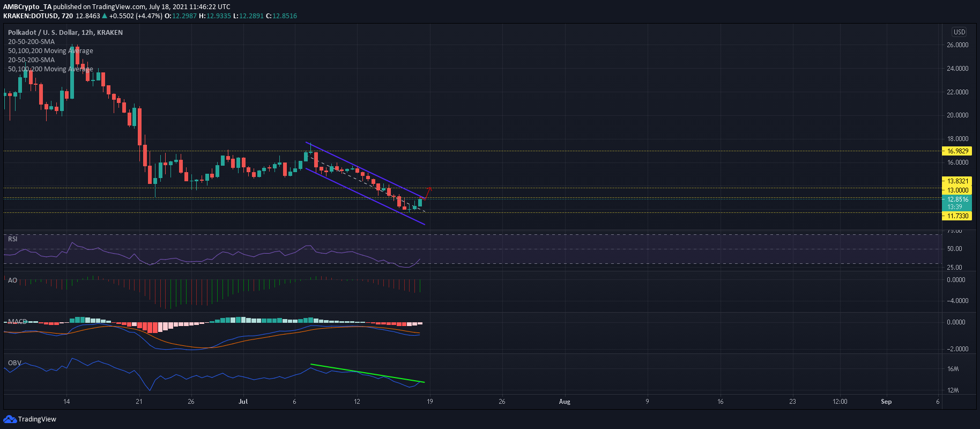980x429 pixels.
Task: Click the AMBCrypto_TA author name
Action: click(x=27, y=7)
